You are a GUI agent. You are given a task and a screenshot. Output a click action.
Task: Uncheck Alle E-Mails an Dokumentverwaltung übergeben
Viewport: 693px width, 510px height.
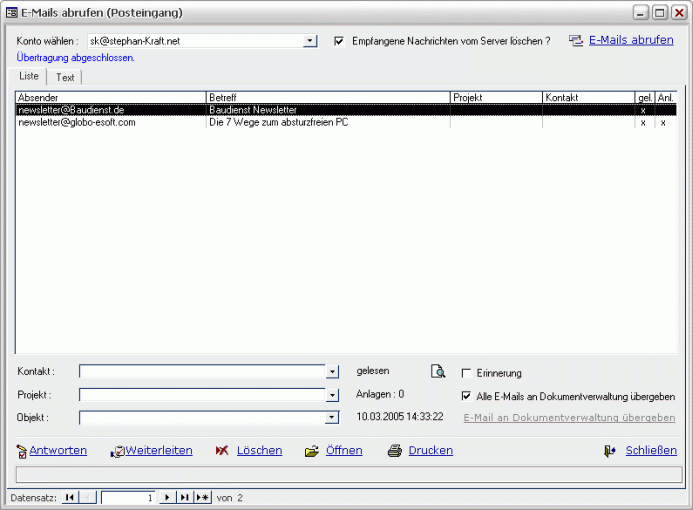[466, 396]
